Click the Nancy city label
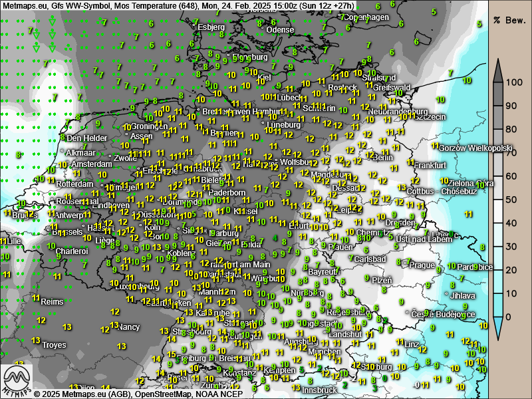This screenshot has height=399, width=532. pos(128,327)
